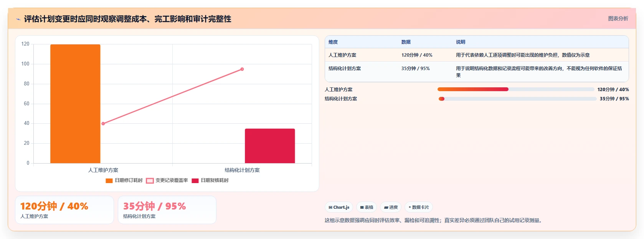Select the Chart.js tag chip
644x239 pixels.
pos(339,207)
